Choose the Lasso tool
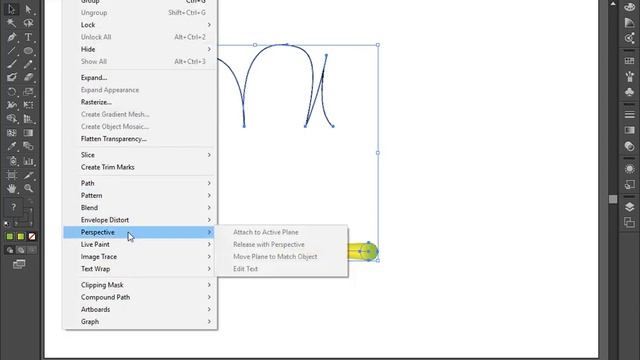Image resolution: width=640 pixels, height=360 pixels. click(x=28, y=23)
